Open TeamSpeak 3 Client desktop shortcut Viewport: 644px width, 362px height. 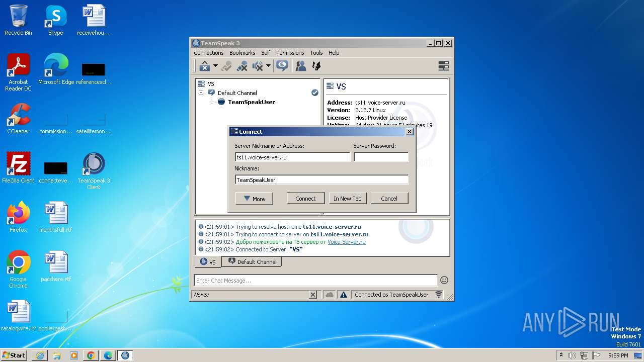[94, 171]
